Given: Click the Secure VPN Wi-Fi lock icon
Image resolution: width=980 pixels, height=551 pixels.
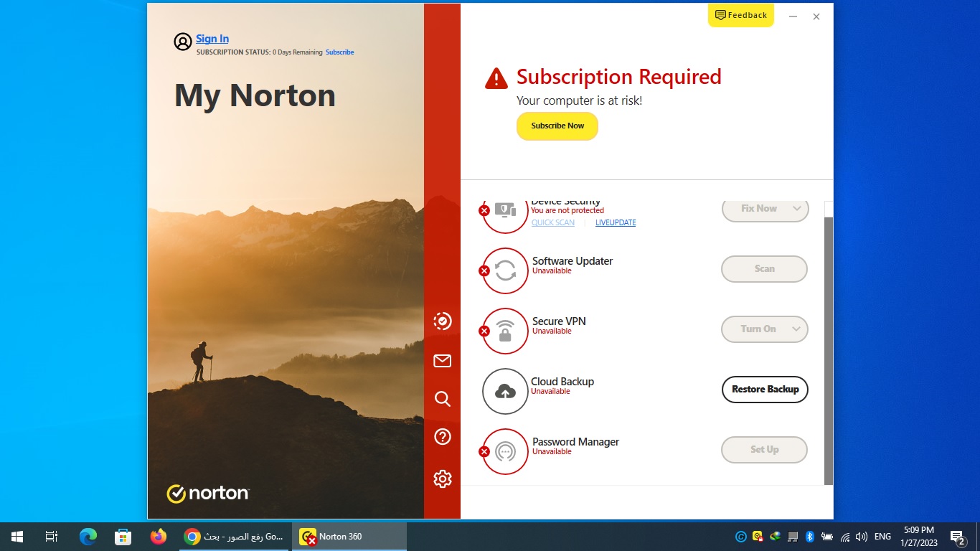Looking at the screenshot, I should click(x=505, y=331).
